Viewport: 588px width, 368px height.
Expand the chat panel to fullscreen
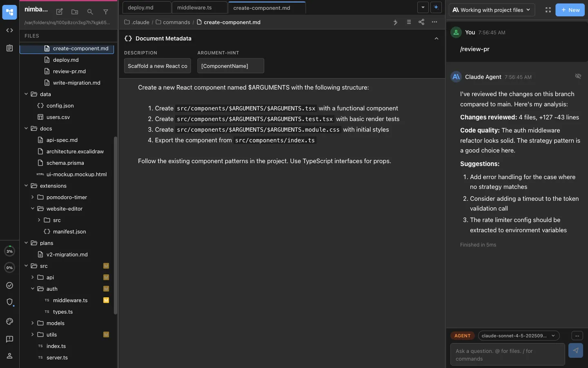[548, 10]
